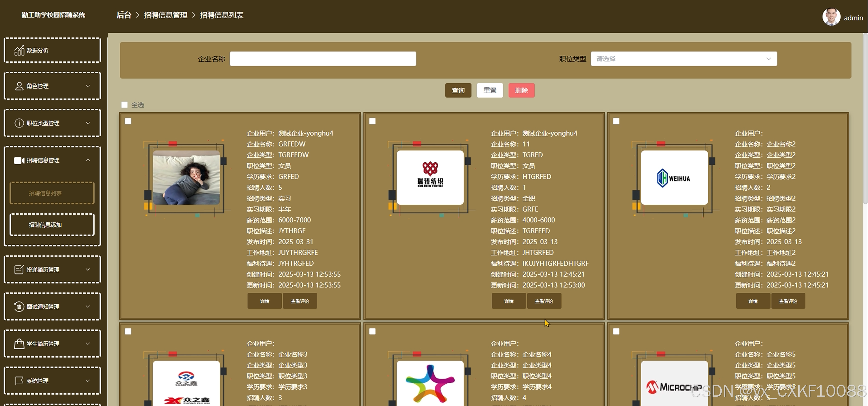Screen dimensions: 868x406
Task: Click the 查询 search button
Action: (x=458, y=90)
